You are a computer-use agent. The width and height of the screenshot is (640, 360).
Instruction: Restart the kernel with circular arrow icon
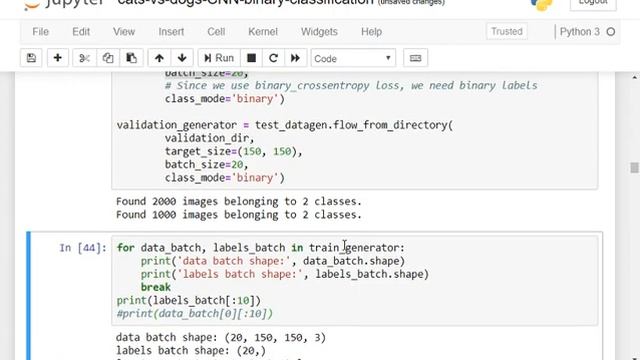pyautogui.click(x=273, y=58)
